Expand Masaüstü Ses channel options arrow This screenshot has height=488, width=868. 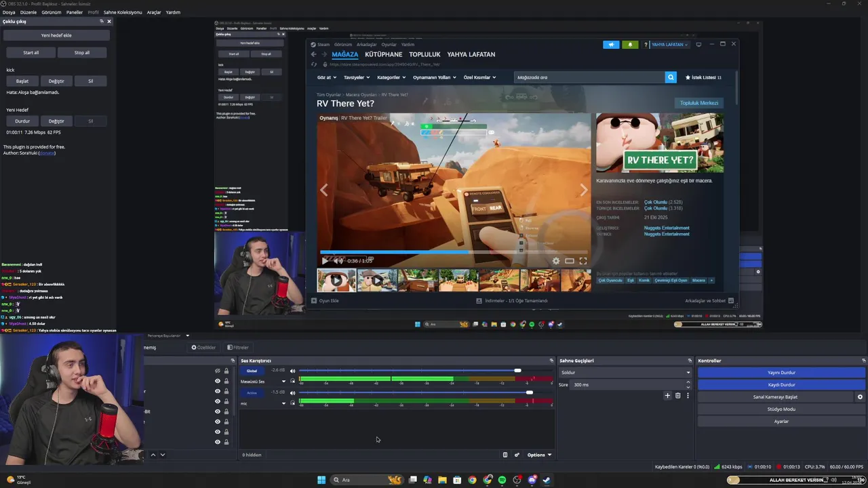point(283,382)
